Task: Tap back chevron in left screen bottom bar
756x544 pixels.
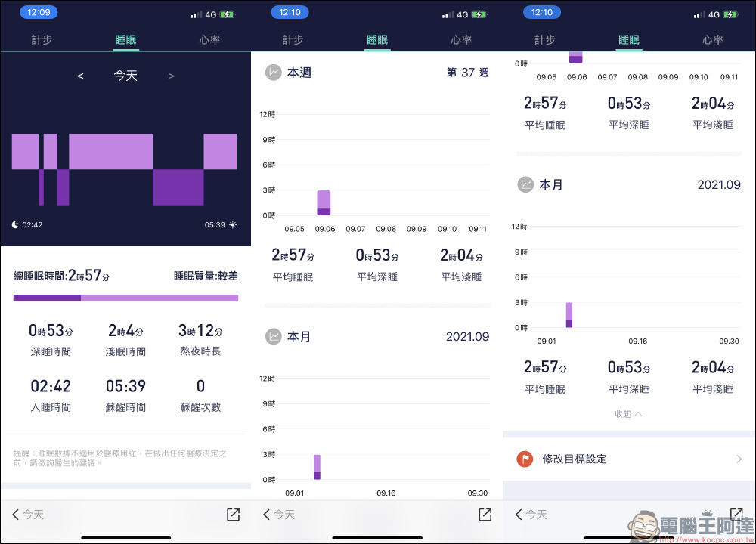Action: (x=15, y=514)
